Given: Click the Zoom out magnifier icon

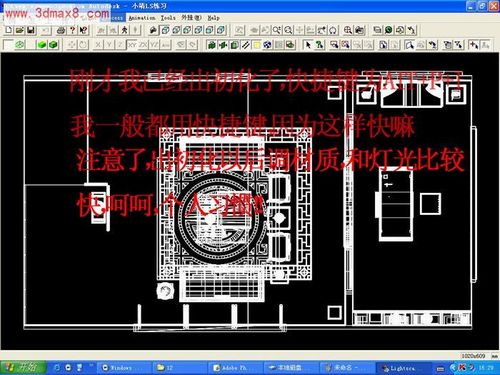Looking at the screenshot, I should [x=288, y=30].
